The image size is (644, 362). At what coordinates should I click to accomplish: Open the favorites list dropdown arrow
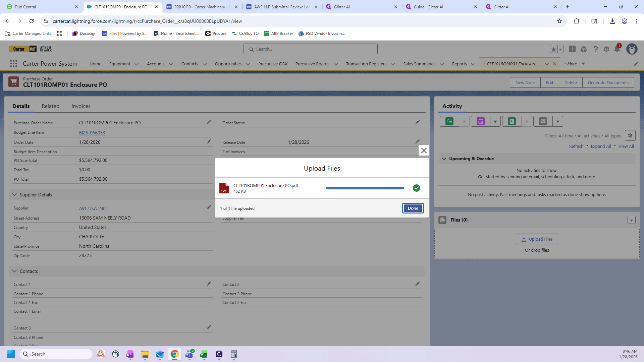pos(560,49)
